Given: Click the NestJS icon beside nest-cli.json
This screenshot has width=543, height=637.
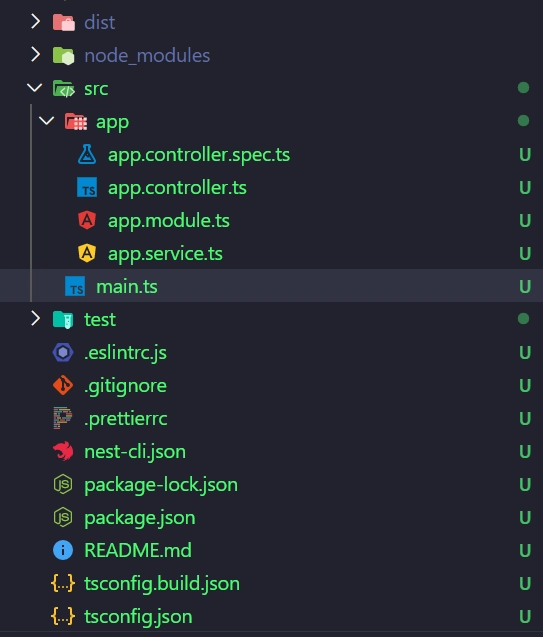Looking at the screenshot, I should [x=63, y=451].
